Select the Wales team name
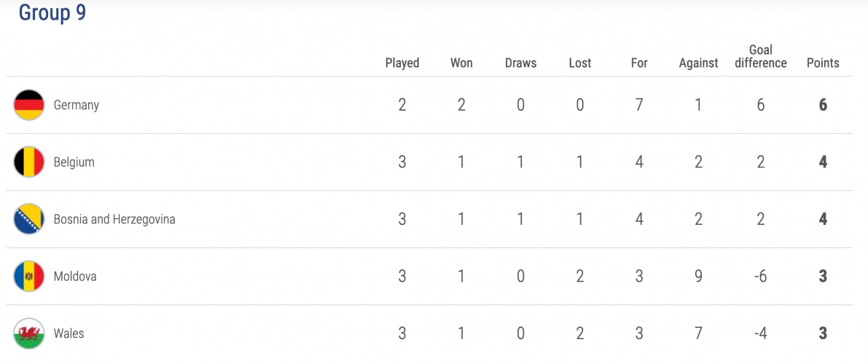868x364 pixels. [69, 333]
